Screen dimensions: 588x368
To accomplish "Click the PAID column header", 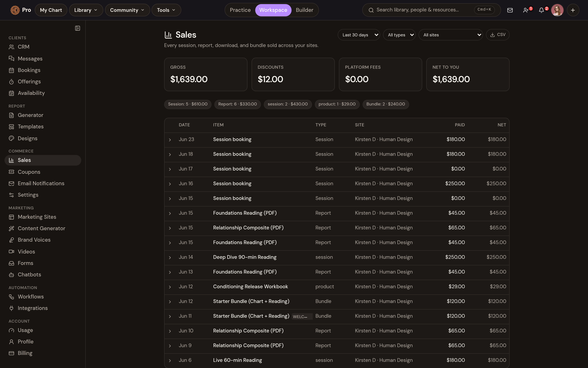I will click(460, 125).
